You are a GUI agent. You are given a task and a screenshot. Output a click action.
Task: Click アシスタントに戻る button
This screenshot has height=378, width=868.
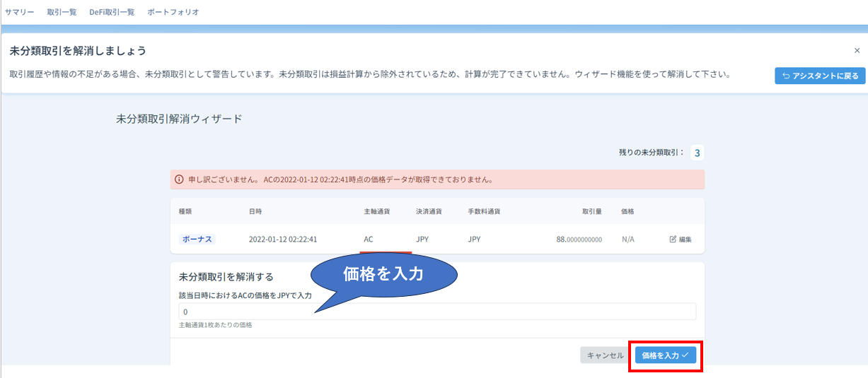[820, 76]
